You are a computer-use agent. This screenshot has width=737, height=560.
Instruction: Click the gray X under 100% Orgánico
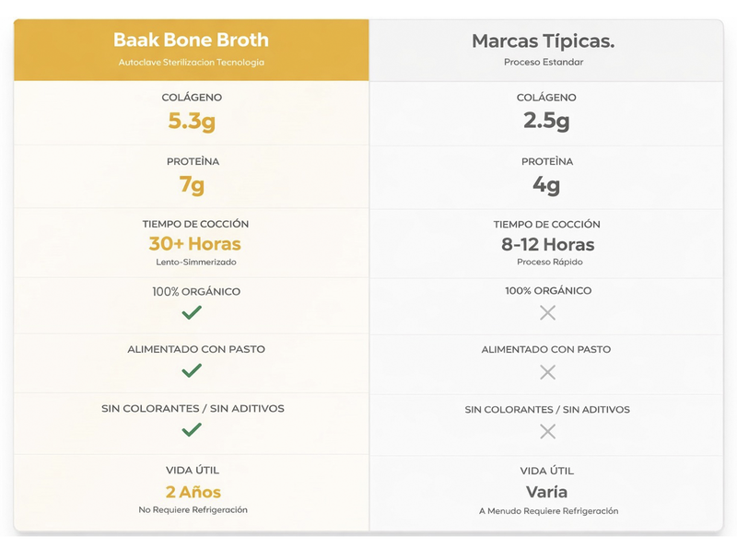(547, 313)
